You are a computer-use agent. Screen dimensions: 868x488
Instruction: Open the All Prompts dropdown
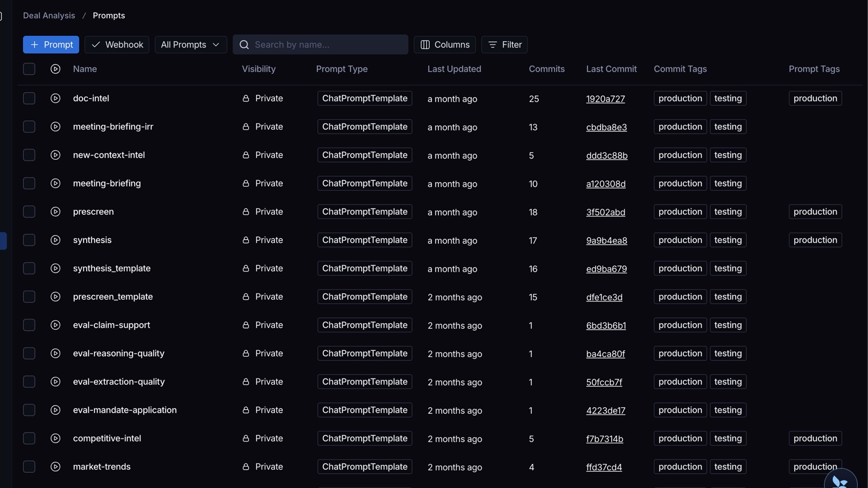pos(190,44)
